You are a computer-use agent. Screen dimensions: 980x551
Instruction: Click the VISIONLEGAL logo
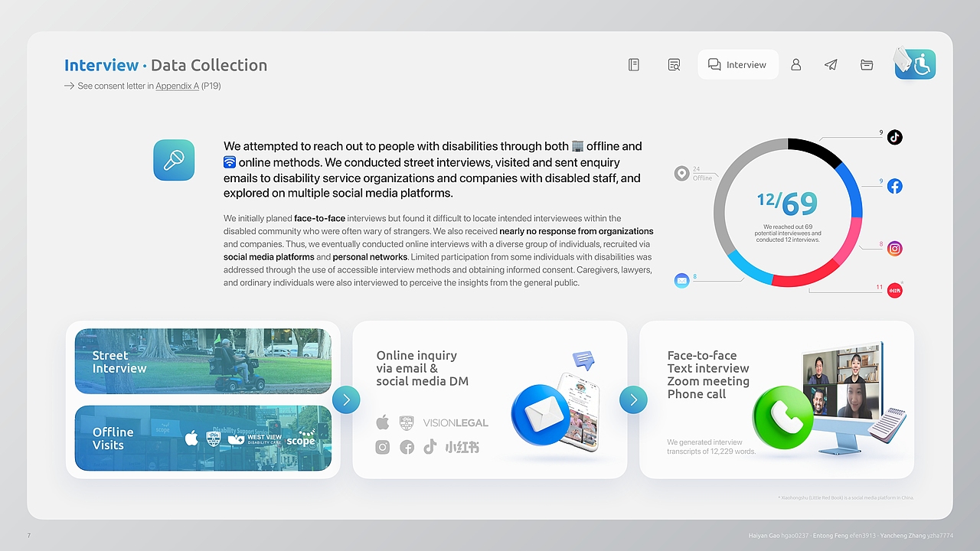(x=456, y=422)
